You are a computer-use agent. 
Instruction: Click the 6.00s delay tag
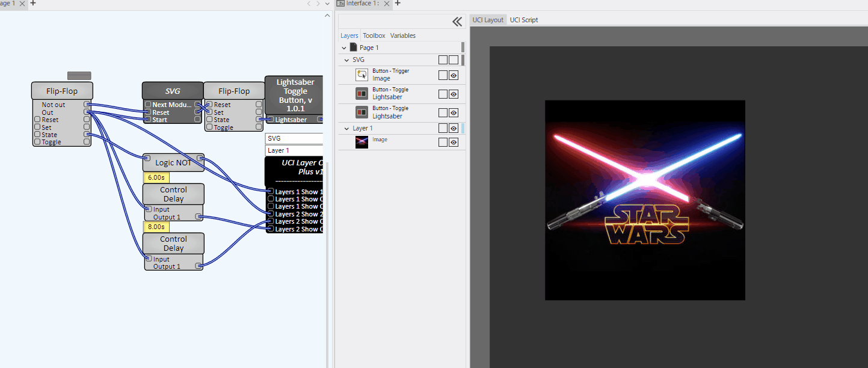coord(155,178)
